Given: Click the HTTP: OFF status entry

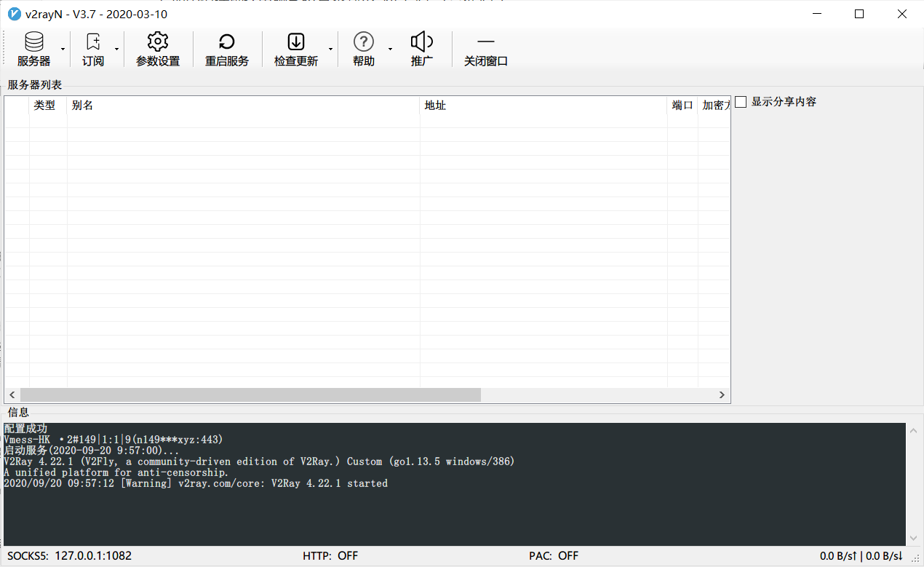Looking at the screenshot, I should (330, 556).
